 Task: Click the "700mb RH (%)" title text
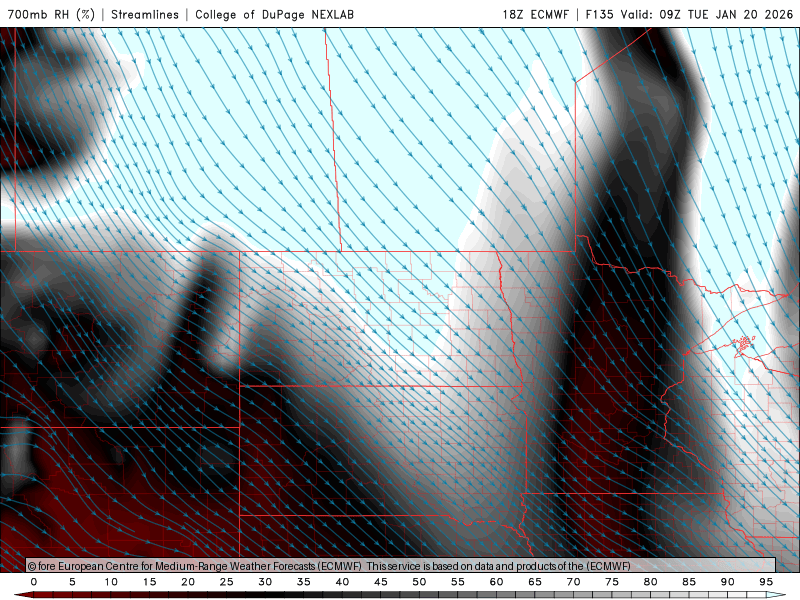click(x=52, y=14)
